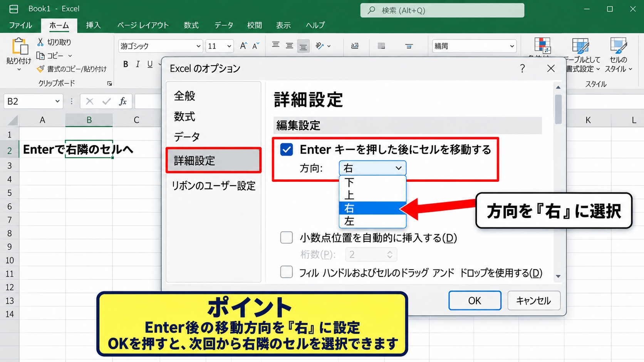
Task: Confirm the options with OK button
Action: 475,300
